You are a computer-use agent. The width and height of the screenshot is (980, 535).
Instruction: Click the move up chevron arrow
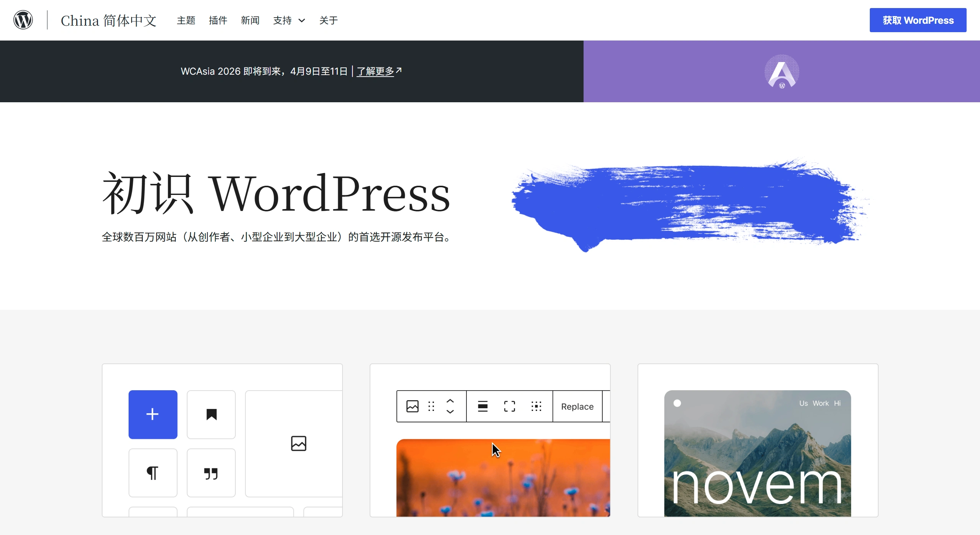click(x=450, y=401)
